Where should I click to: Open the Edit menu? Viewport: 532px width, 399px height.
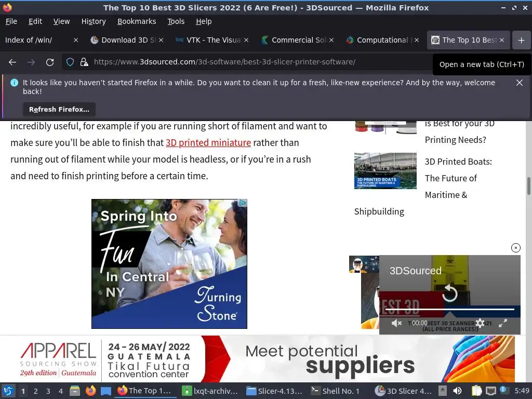35,21
